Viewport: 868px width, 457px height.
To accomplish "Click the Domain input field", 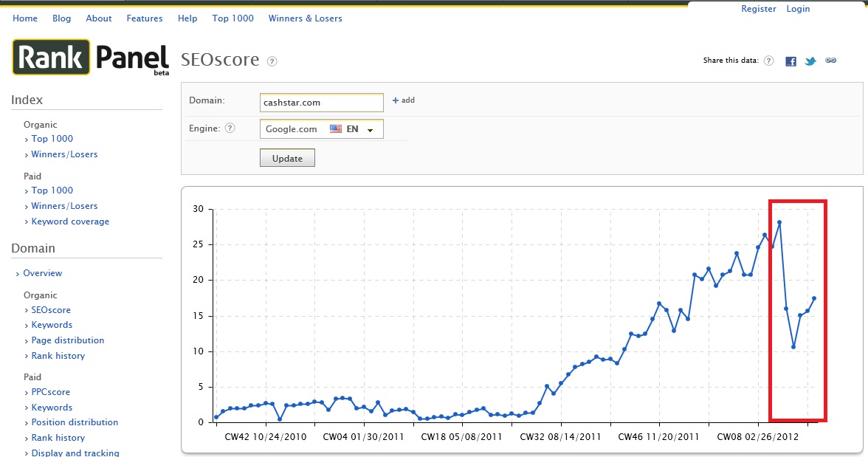I will pos(321,103).
